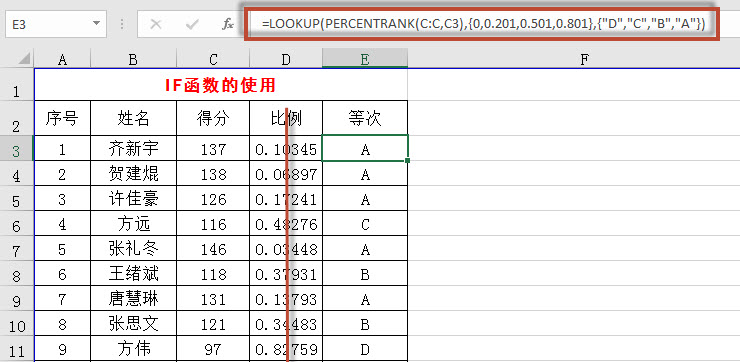Select column D header

pos(286,59)
